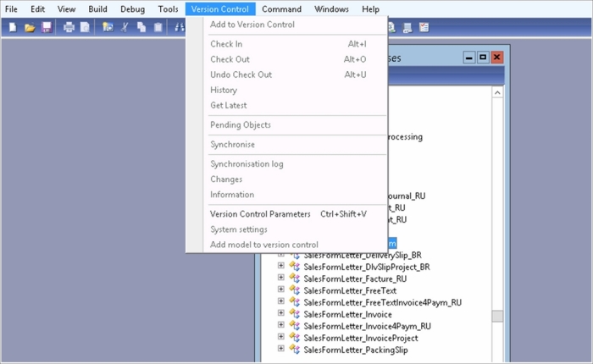Click the class icon beside SalesFormLetter_PackingSlip
The image size is (593, 364).
coord(295,350)
